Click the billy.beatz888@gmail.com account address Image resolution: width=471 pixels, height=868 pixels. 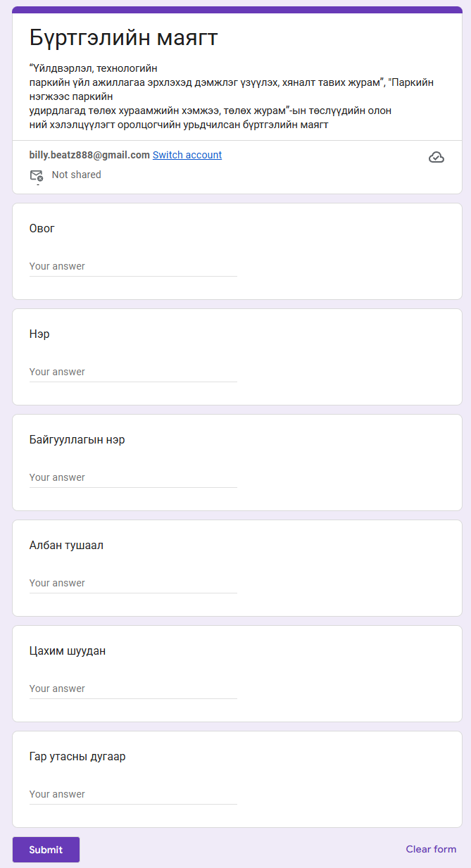click(x=89, y=155)
